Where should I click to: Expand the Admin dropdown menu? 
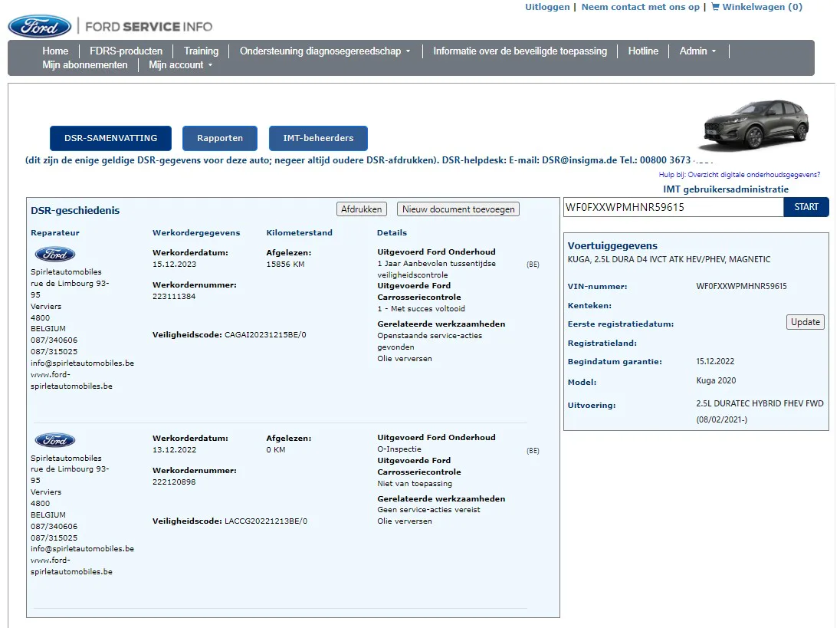[697, 51]
